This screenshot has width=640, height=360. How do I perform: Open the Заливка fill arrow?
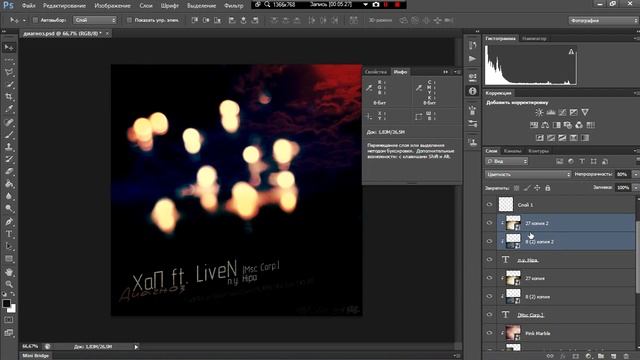[x=635, y=188]
